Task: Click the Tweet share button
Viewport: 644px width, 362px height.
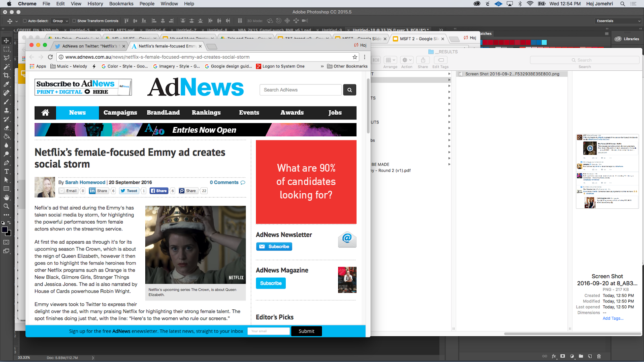Action: point(129,191)
